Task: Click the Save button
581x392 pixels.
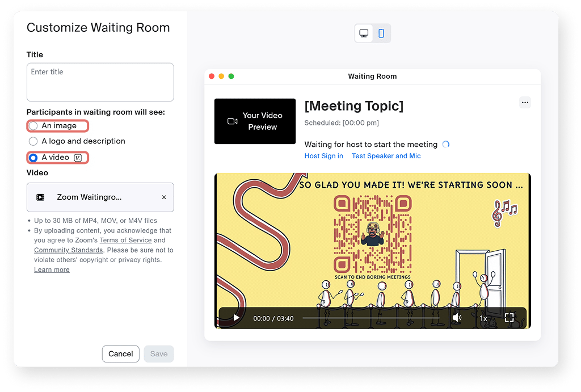Action: (x=159, y=354)
